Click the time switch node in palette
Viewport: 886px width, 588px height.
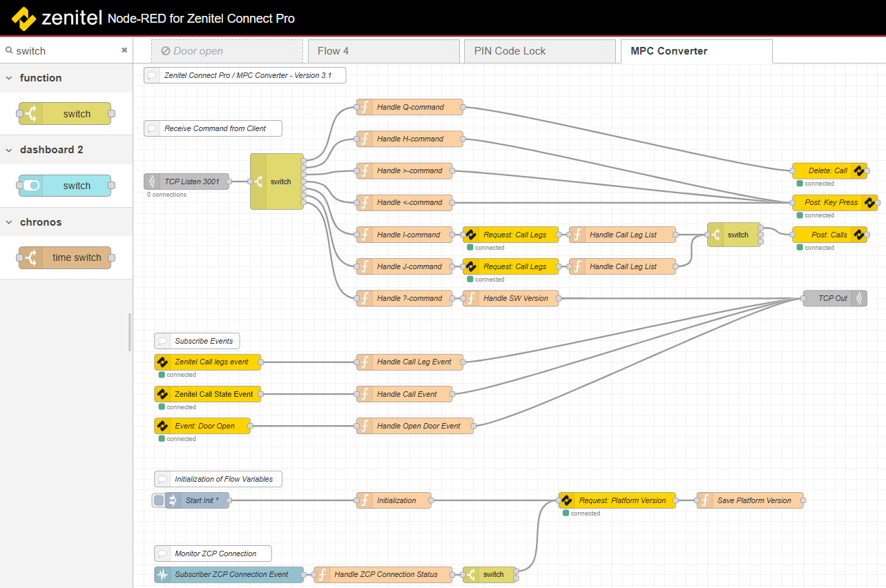click(x=66, y=257)
